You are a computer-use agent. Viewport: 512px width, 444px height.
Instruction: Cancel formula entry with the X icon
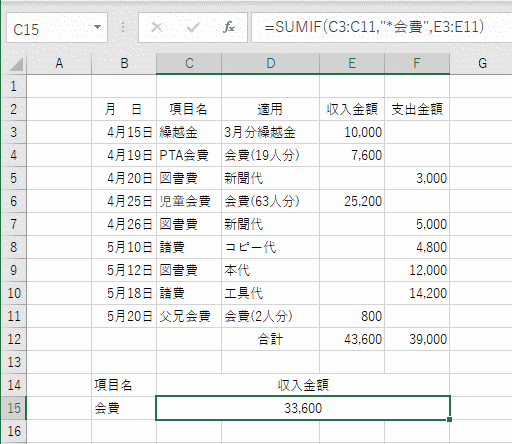click(157, 27)
